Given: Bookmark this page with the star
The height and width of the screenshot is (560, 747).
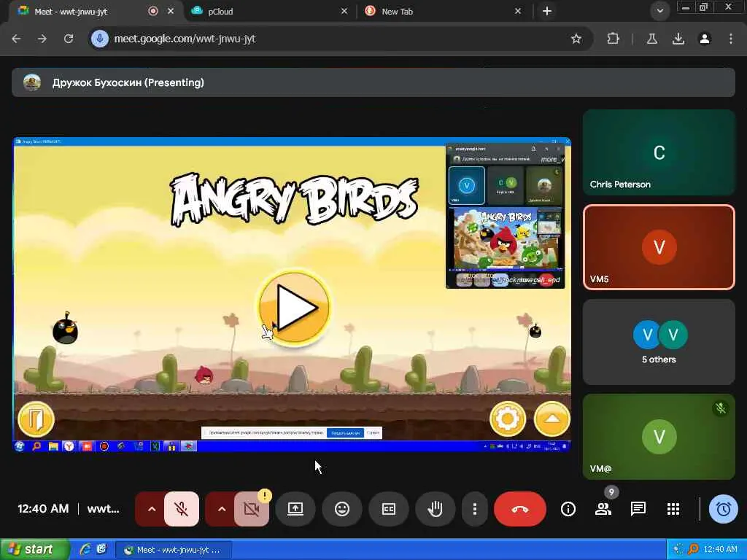Looking at the screenshot, I should coord(576,39).
